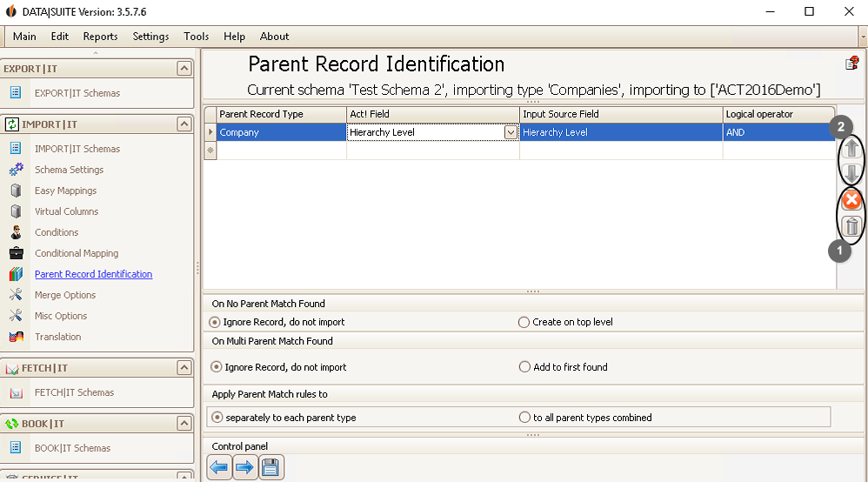Click the EXPORT|IT Schemas icon
Viewport: 868px width, 482px height.
pyautogui.click(x=16, y=92)
